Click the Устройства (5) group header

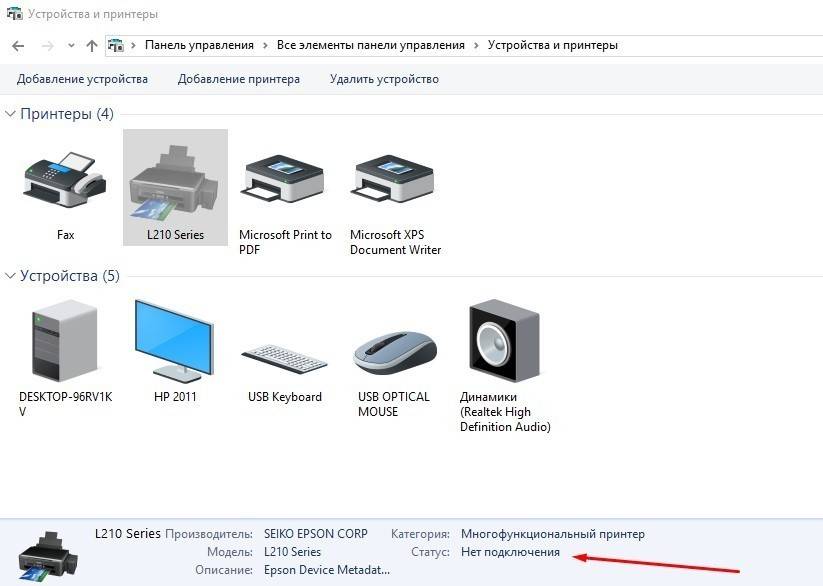click(x=70, y=276)
